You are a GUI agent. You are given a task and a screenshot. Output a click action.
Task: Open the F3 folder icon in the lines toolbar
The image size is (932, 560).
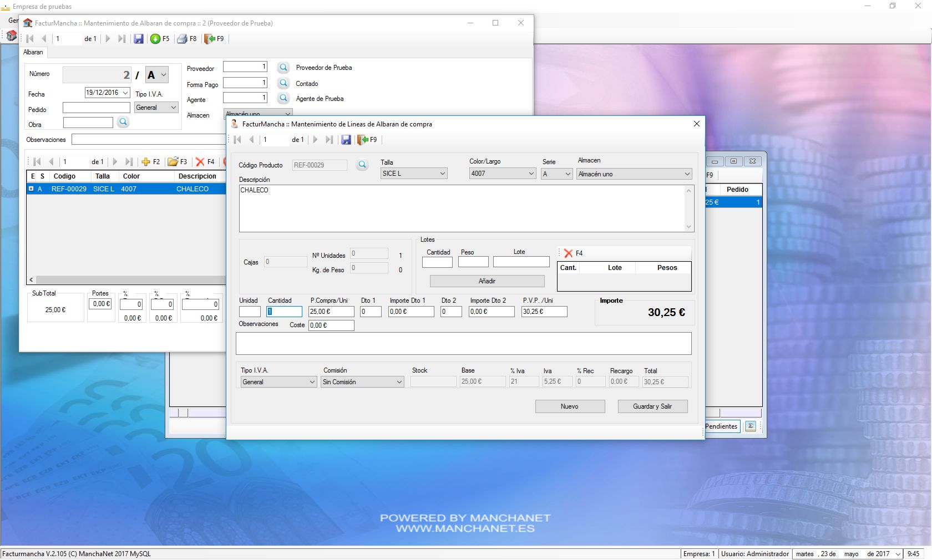pos(173,162)
